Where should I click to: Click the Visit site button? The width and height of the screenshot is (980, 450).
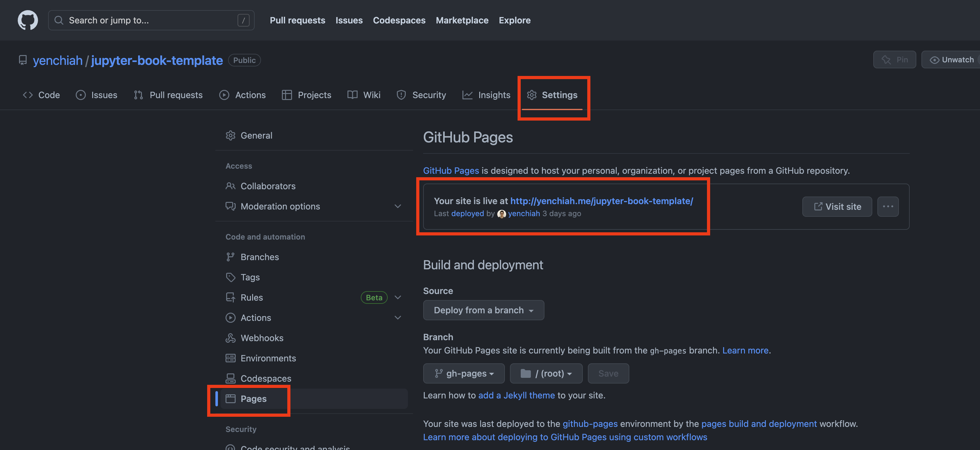click(x=837, y=206)
